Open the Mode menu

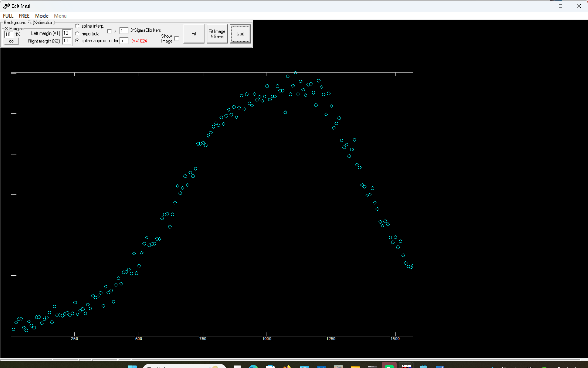[x=42, y=16]
